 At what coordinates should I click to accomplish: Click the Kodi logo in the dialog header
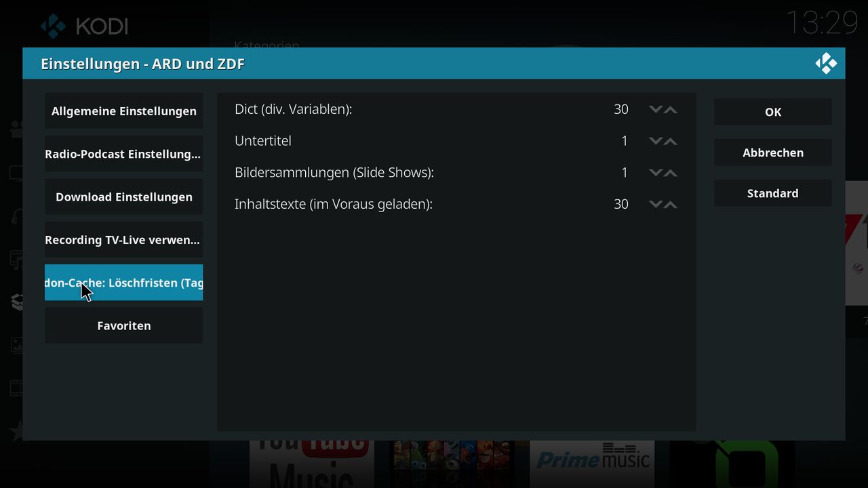point(826,64)
